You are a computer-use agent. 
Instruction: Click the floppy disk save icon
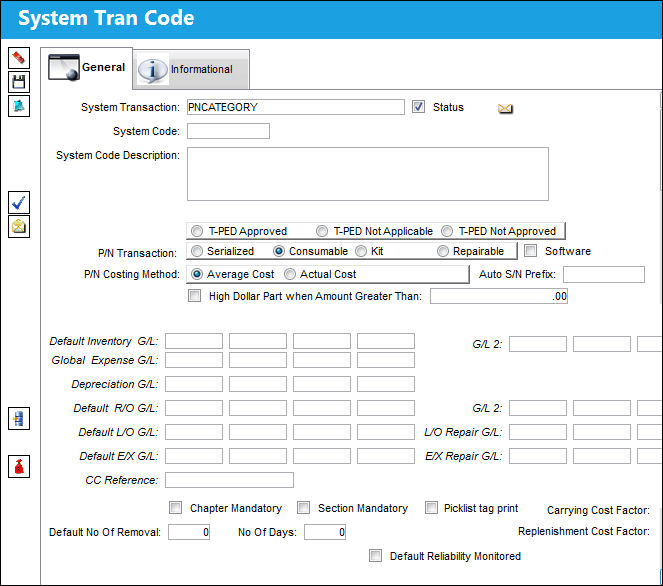tap(19, 82)
